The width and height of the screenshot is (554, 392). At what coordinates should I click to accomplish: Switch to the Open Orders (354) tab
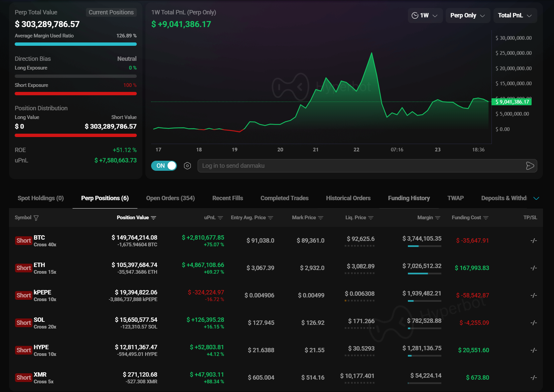[170, 198]
